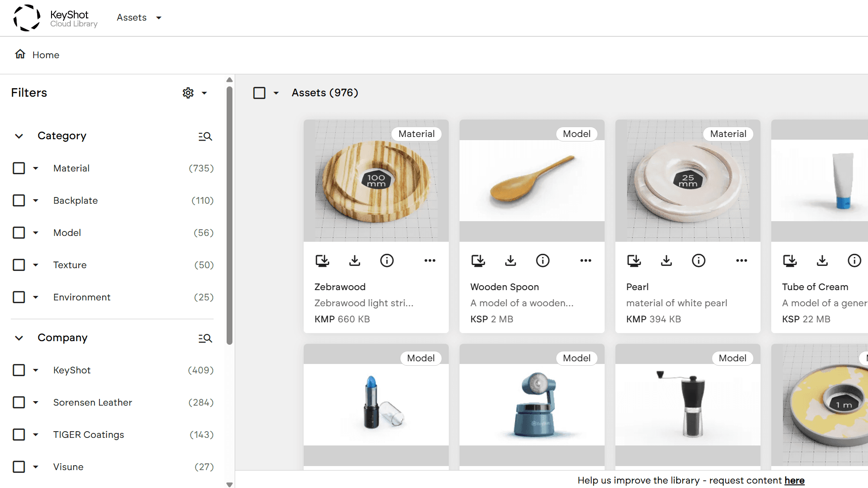868x488 pixels.
Task: Click the filters panel scrollbar
Action: pyautogui.click(x=229, y=215)
